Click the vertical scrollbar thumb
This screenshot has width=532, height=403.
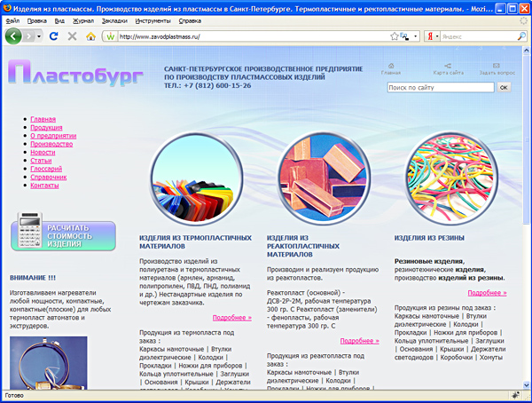526,139
